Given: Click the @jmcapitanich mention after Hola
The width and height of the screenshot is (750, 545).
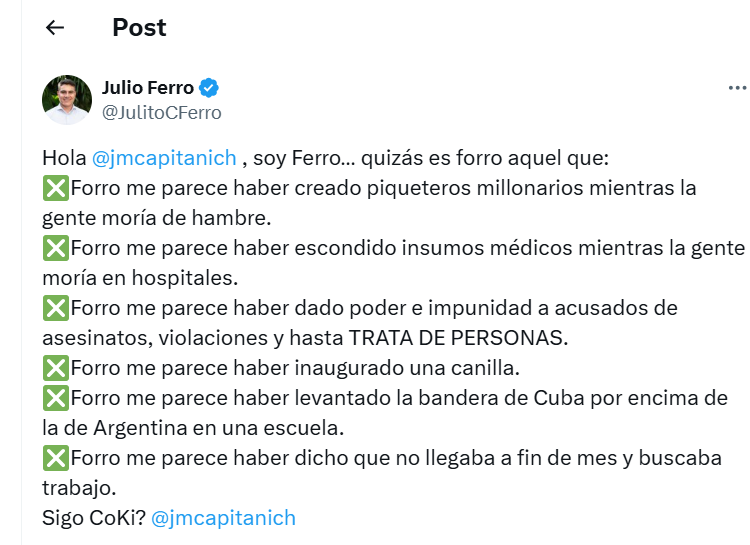Looking at the screenshot, I should 164,158.
